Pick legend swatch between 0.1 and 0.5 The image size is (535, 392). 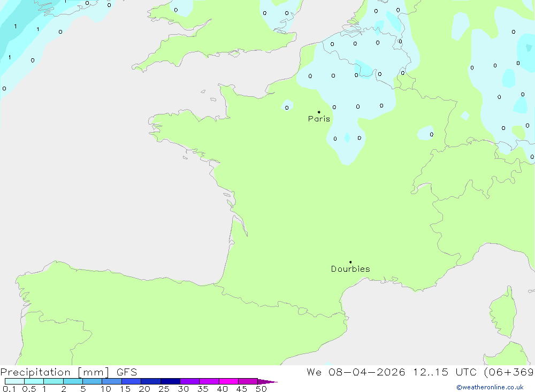point(14,381)
